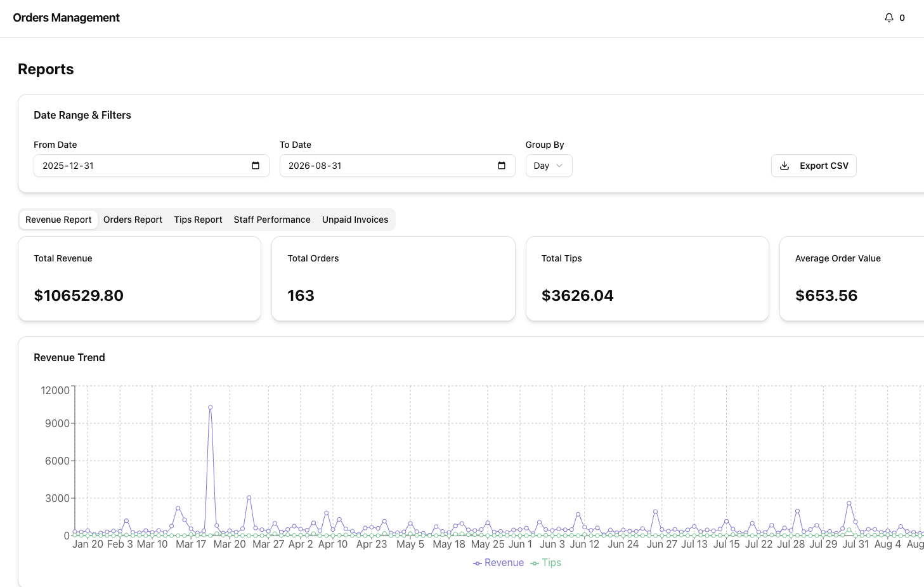
Task: Click the Orders Management header title
Action: pyautogui.click(x=66, y=18)
